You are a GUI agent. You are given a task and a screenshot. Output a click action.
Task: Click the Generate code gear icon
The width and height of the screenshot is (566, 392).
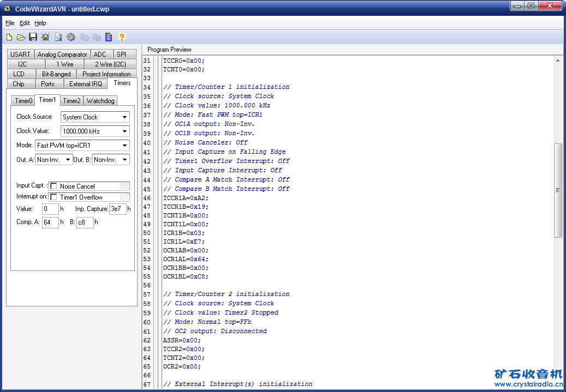click(x=71, y=37)
